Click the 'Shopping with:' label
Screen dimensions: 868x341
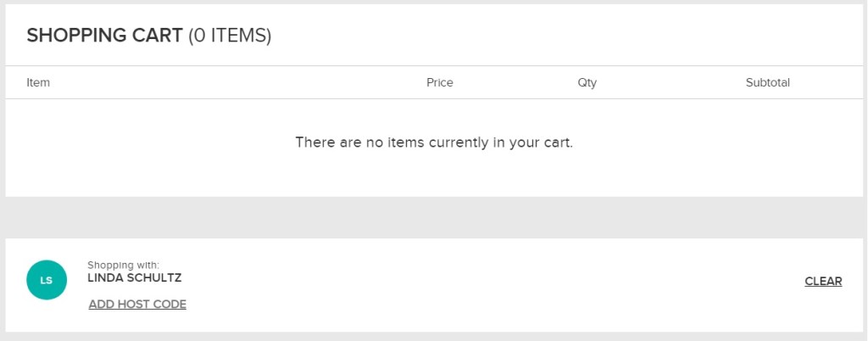coord(123,265)
